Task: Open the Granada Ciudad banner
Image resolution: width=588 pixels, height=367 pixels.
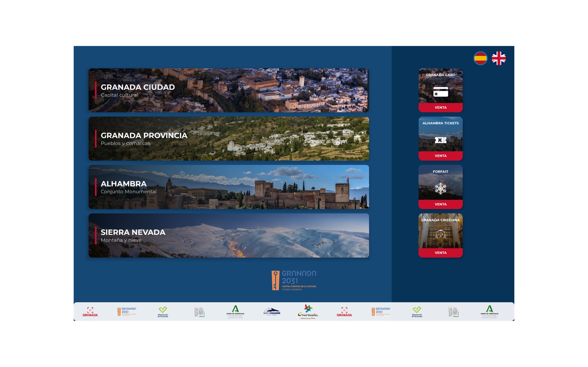Action: tap(229, 90)
